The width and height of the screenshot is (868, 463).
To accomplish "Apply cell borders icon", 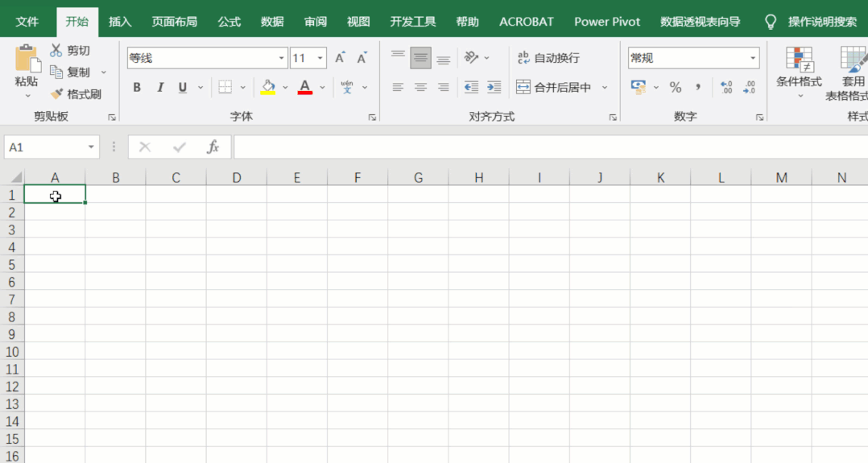I will [x=225, y=88].
